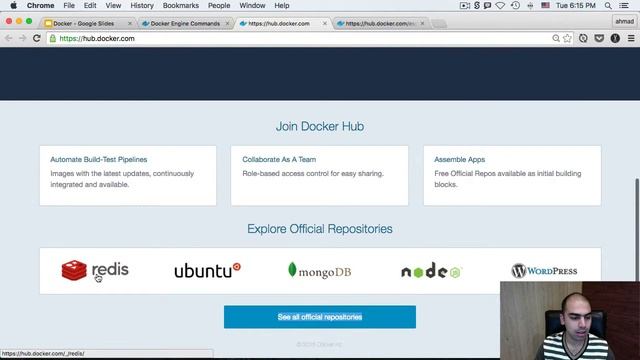
Task: Close the Docker Engine Commands tab
Action: [x=227, y=24]
